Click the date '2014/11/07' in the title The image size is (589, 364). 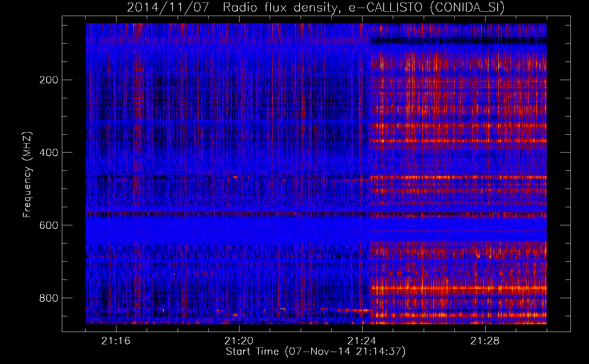tap(168, 7)
